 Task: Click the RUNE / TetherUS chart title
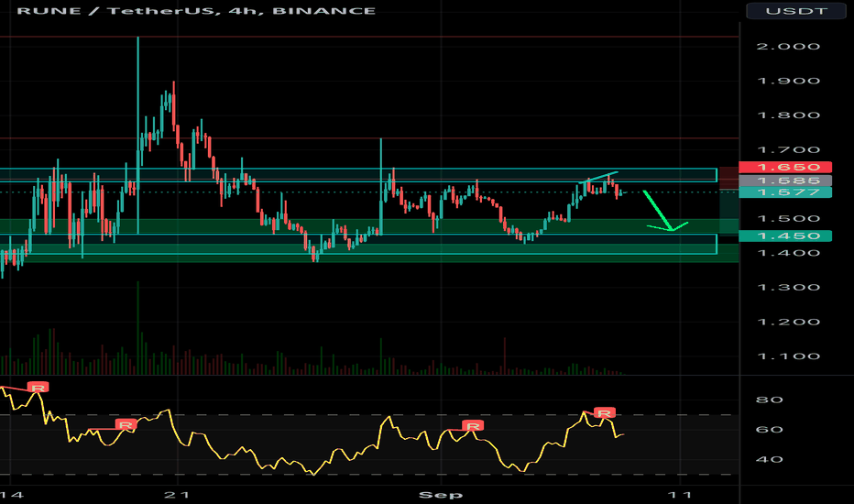tap(196, 11)
